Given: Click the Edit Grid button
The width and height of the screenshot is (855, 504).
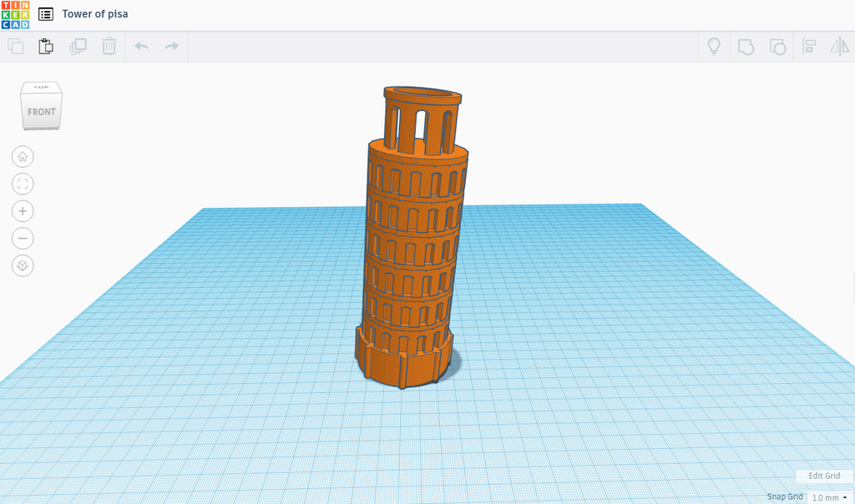Looking at the screenshot, I should pos(824,476).
